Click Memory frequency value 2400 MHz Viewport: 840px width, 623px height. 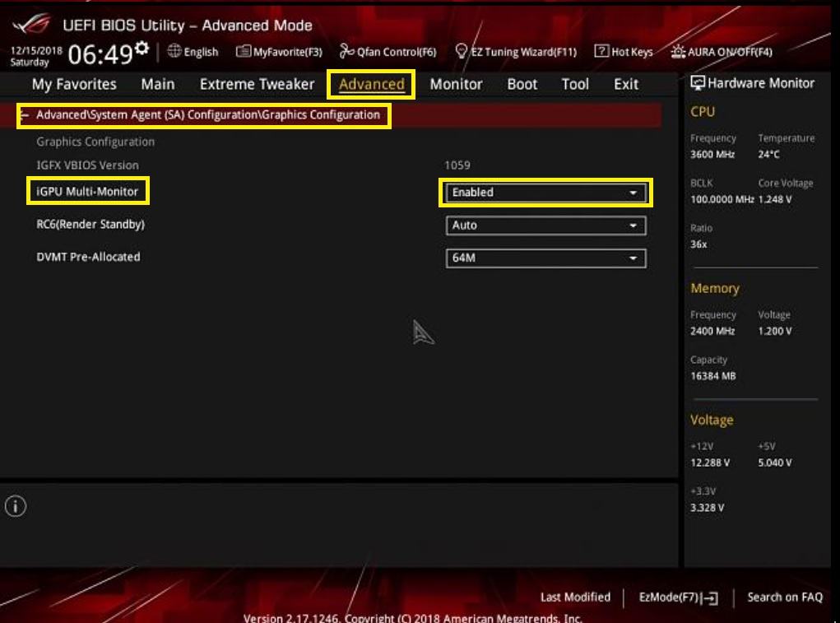[712, 331]
